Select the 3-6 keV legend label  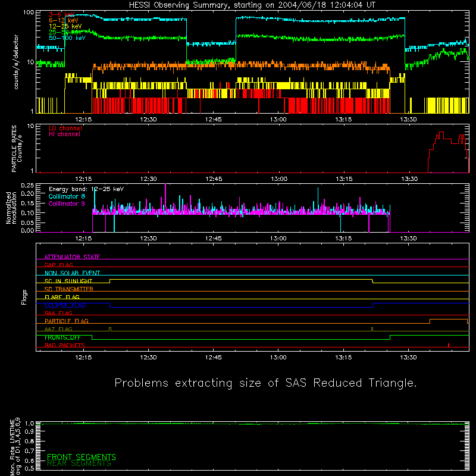[61, 14]
